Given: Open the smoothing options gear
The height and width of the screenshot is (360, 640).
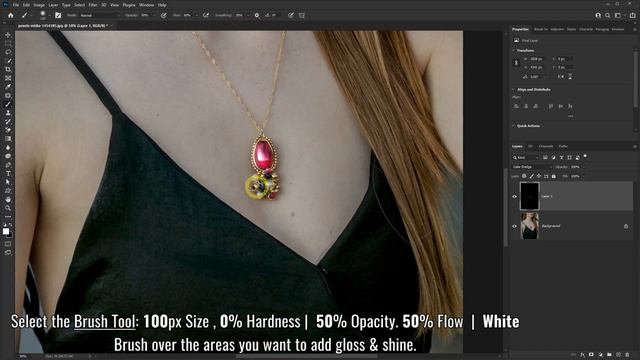Looking at the screenshot, I should (x=257, y=16).
